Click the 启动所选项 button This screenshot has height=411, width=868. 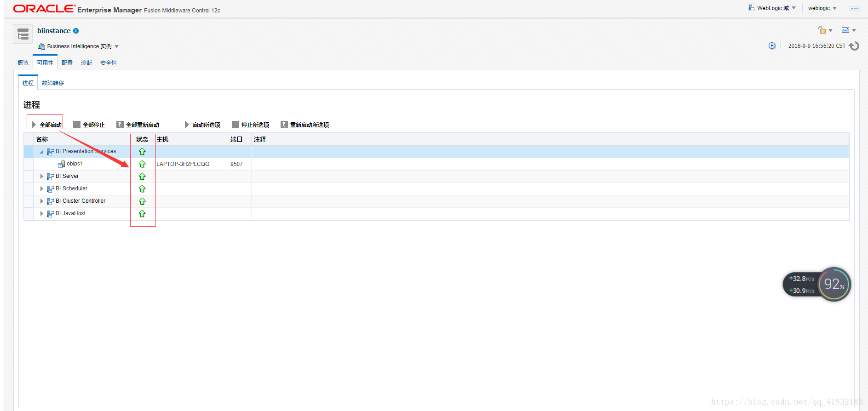tap(202, 125)
